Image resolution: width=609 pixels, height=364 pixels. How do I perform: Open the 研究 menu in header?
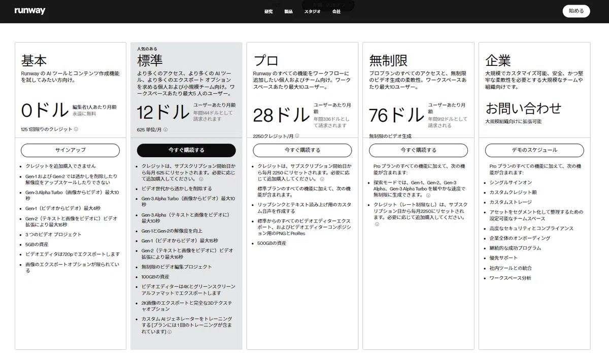point(268,11)
